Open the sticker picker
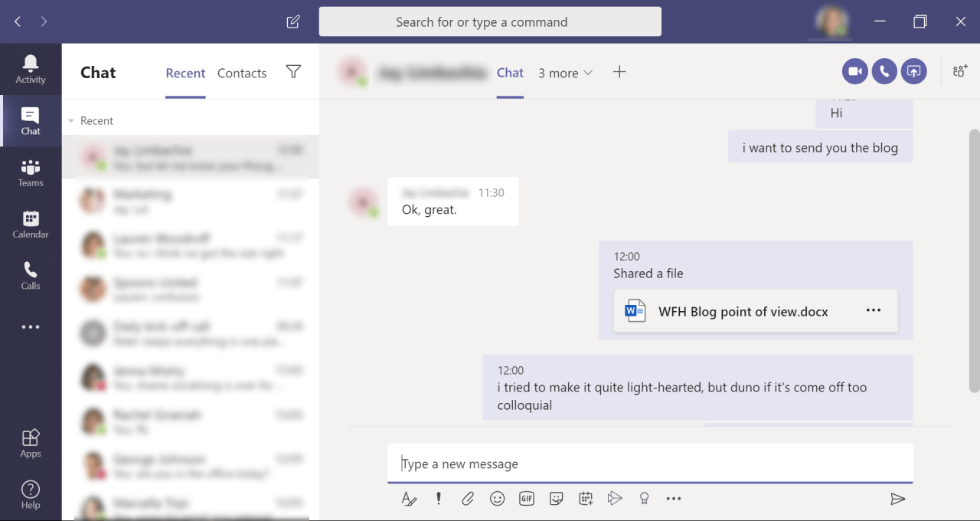Viewport: 980px width, 521px height. point(557,499)
